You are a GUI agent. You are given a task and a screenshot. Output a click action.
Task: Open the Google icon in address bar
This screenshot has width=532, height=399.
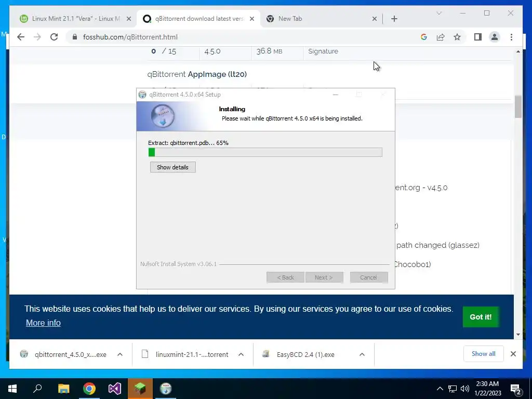[424, 37]
